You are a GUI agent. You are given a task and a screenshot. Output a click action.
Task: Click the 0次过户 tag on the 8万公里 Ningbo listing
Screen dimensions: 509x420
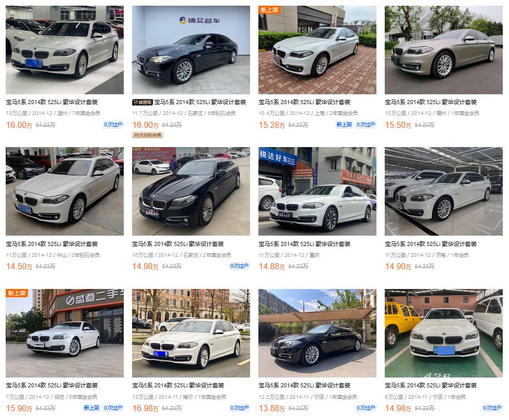492,408
